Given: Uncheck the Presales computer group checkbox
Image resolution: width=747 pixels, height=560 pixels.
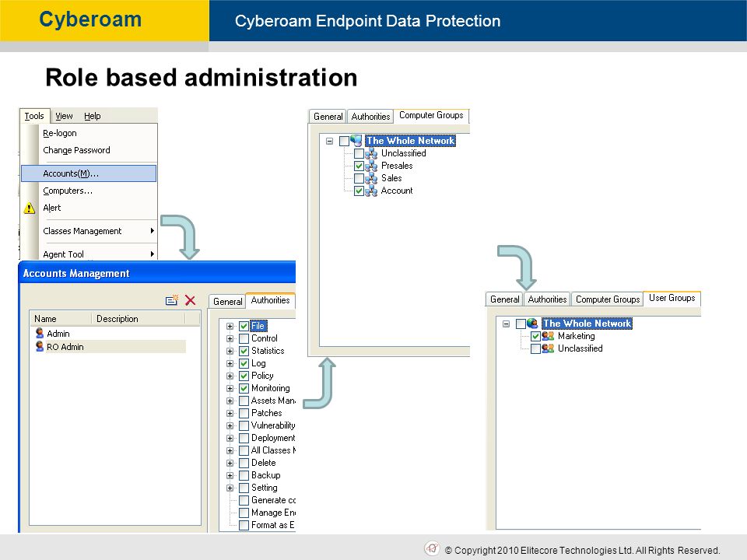Looking at the screenshot, I should coord(359,166).
